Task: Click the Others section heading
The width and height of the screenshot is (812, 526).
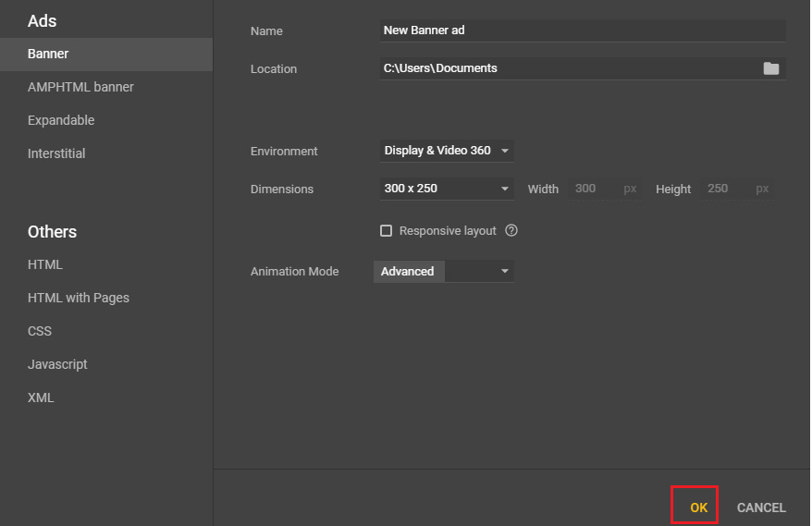Action: pyautogui.click(x=52, y=231)
